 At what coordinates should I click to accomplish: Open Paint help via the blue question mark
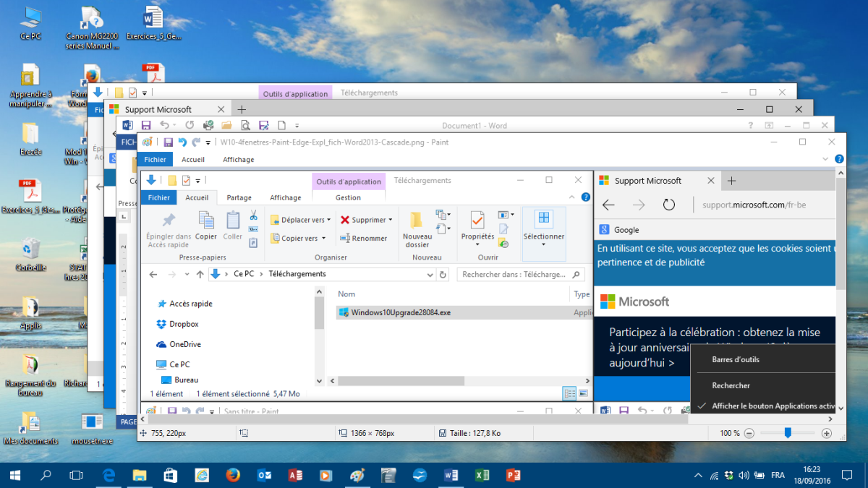pos(839,159)
